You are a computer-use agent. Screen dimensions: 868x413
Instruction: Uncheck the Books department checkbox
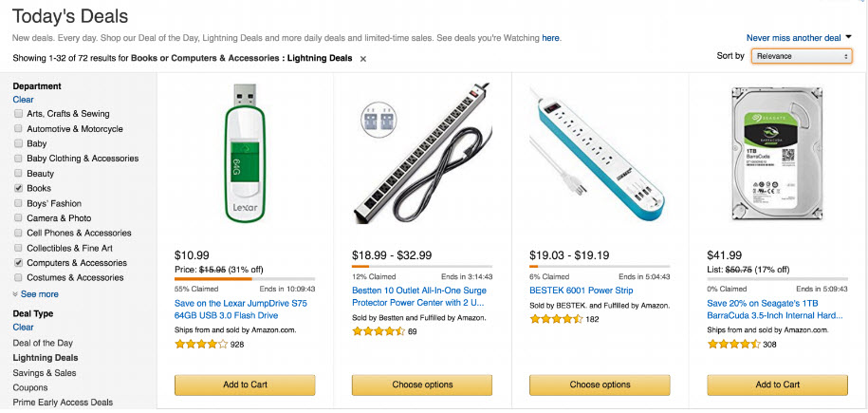coord(19,189)
